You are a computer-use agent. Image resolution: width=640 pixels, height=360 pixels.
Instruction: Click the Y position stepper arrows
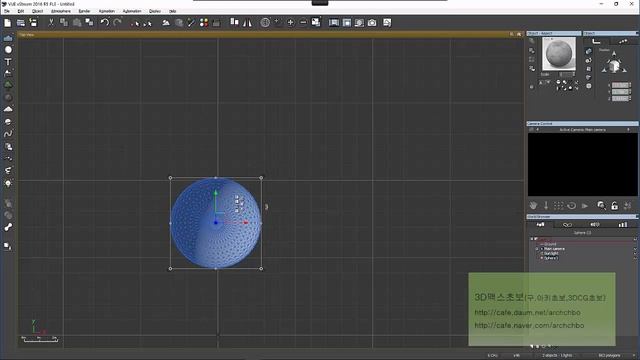(x=630, y=92)
